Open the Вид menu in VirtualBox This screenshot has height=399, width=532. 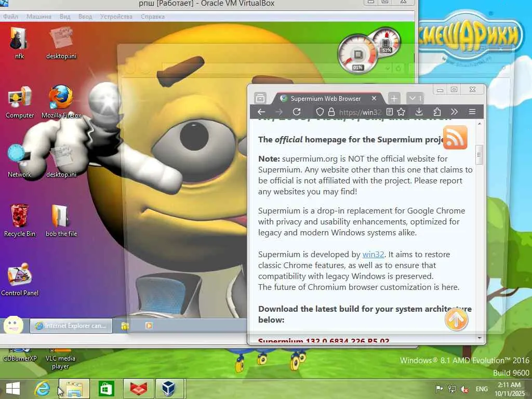coord(65,16)
